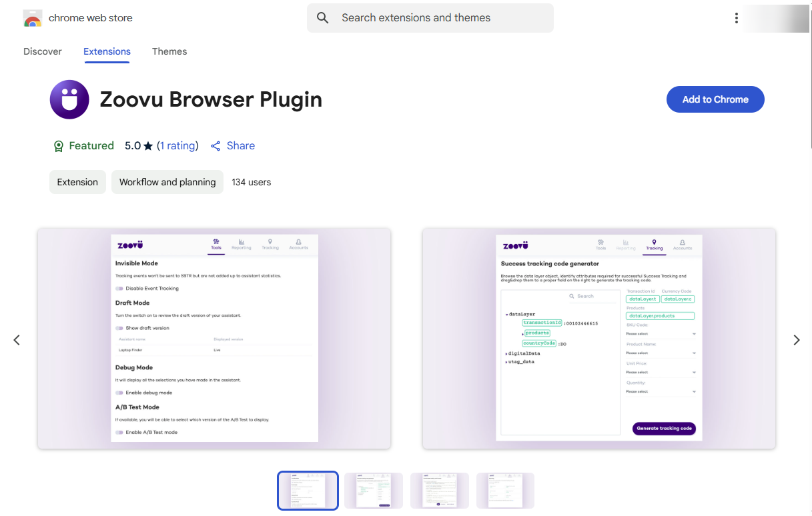Click the Share icon next to the rating
812x516 pixels.
tap(215, 145)
